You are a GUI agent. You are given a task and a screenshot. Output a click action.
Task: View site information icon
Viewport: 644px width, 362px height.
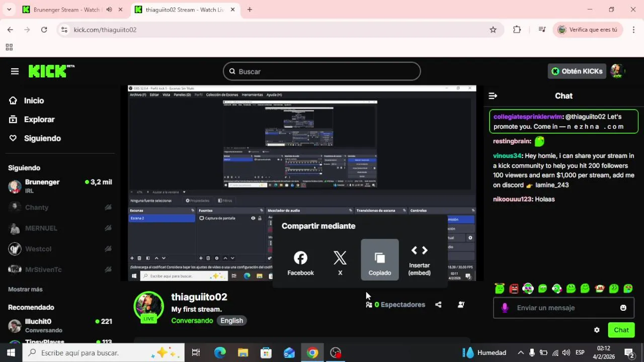tap(64, 30)
